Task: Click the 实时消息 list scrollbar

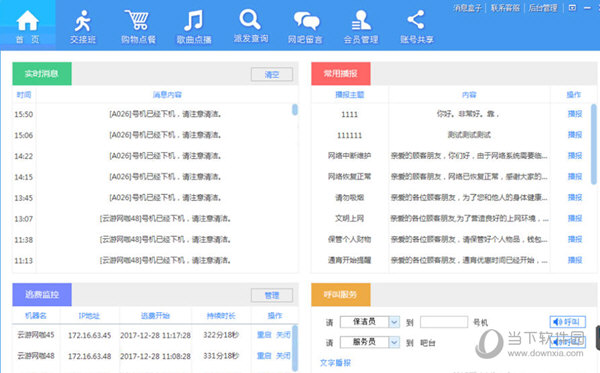Action: pyautogui.click(x=295, y=110)
